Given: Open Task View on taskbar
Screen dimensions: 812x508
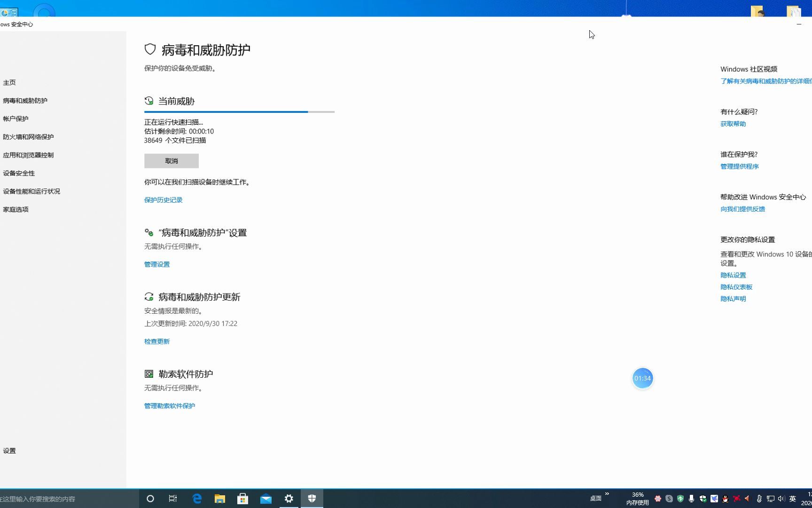Looking at the screenshot, I should click(173, 499).
